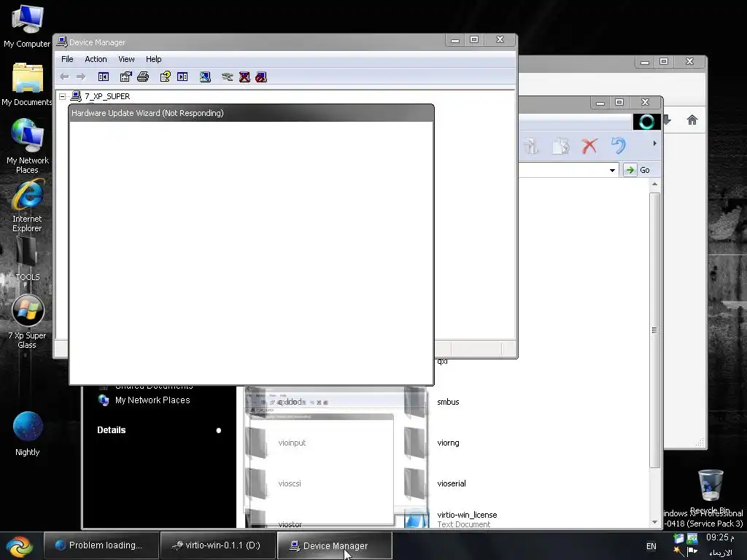The width and height of the screenshot is (747, 560).
Task: Click the Start orb button
Action: click(x=20, y=546)
